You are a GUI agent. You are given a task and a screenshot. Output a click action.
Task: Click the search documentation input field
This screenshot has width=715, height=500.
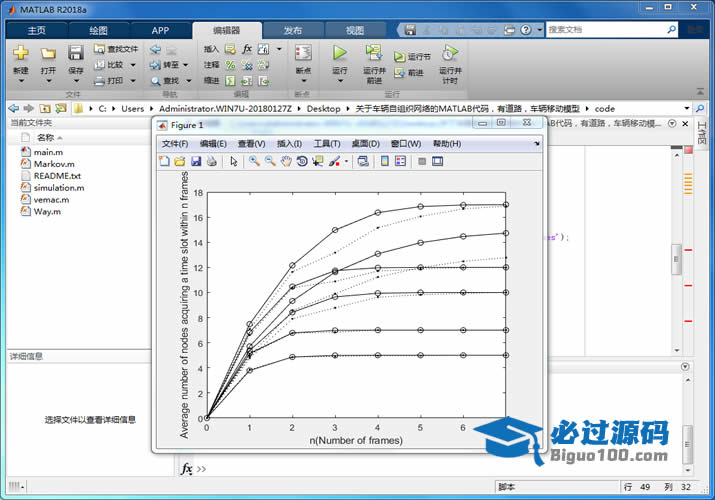pos(606,30)
